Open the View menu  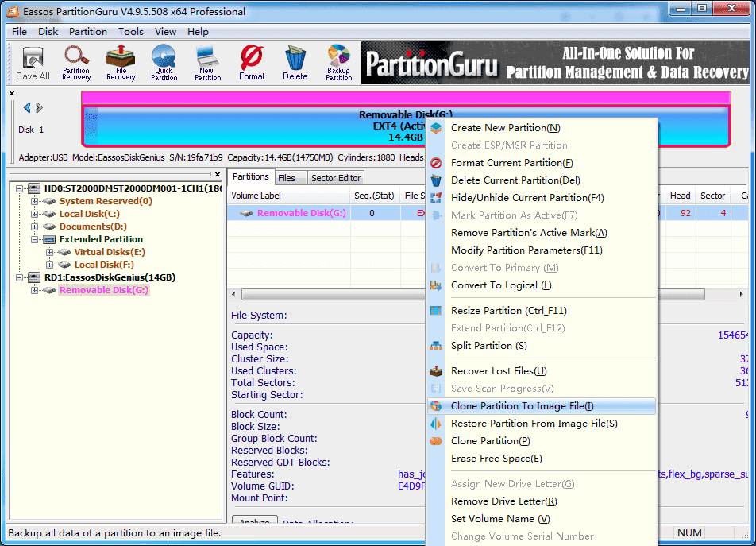165,32
